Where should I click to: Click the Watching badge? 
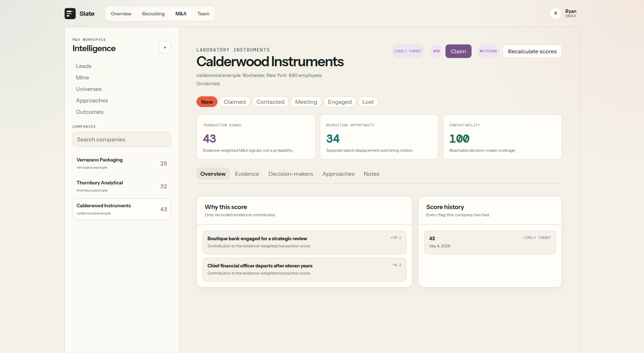(x=488, y=51)
